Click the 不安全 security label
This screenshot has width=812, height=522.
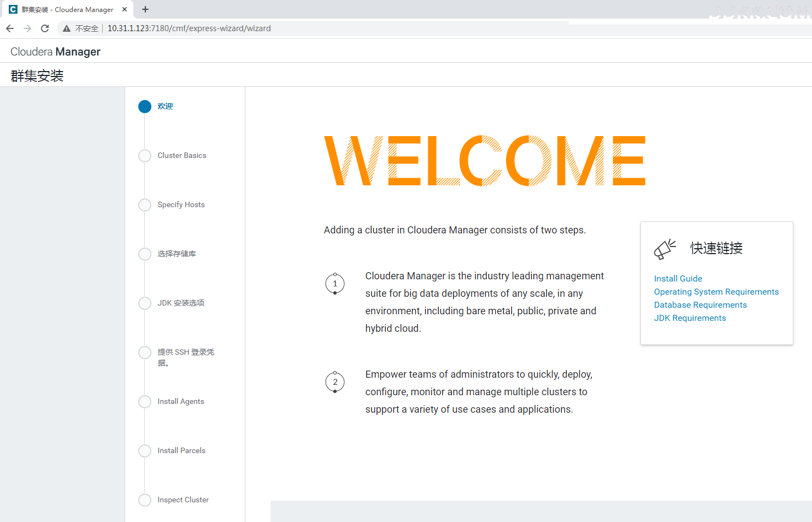coord(87,28)
